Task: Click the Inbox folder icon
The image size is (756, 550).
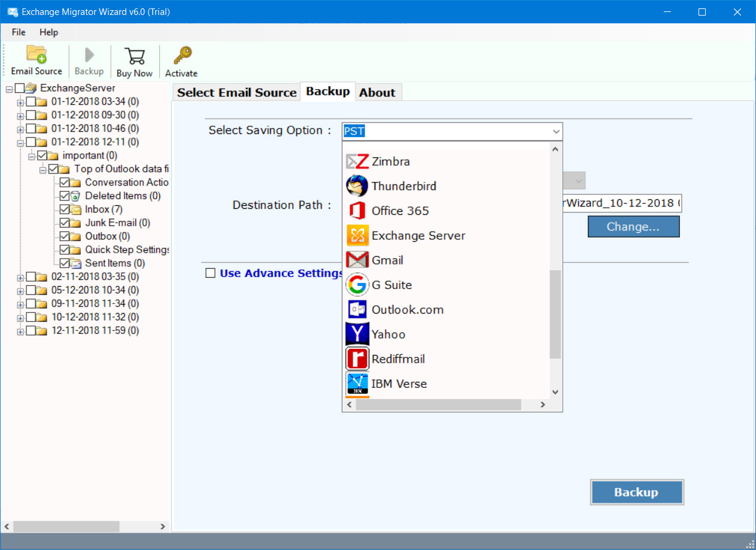Action: click(x=75, y=209)
